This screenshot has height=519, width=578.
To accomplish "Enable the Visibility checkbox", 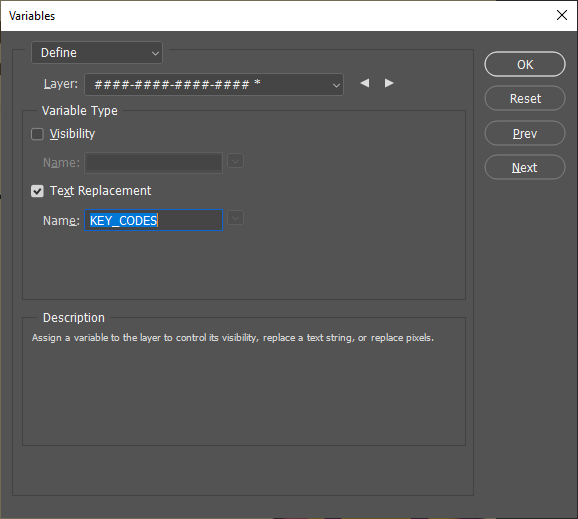I will click(x=37, y=134).
